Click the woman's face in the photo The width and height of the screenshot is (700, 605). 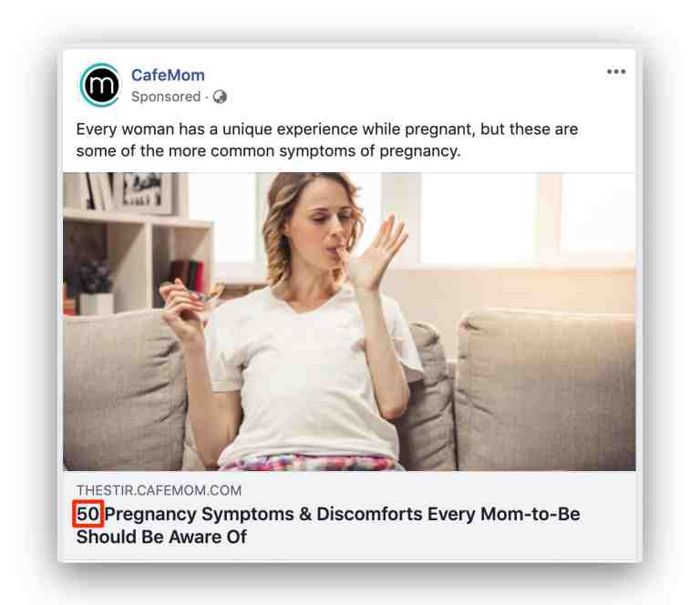click(x=324, y=216)
